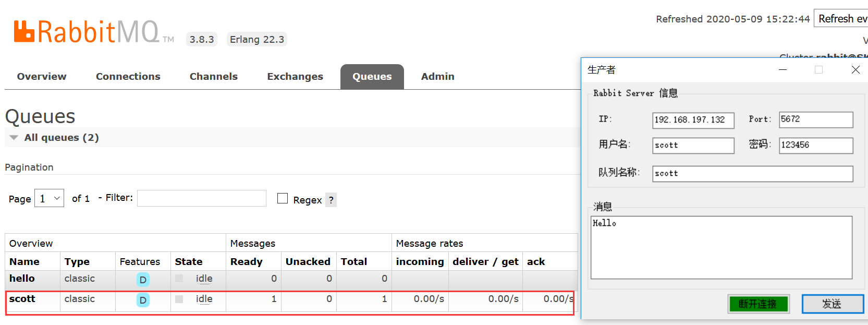Switch to the Exchanges tab
The image size is (868, 325).
pos(295,76)
